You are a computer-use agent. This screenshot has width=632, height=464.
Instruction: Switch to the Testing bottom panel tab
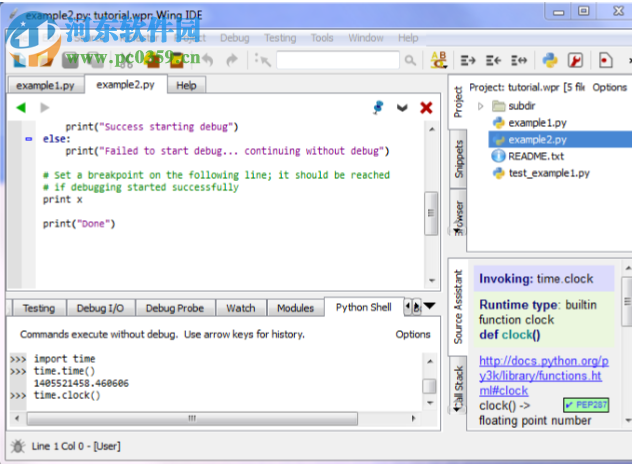(x=39, y=308)
